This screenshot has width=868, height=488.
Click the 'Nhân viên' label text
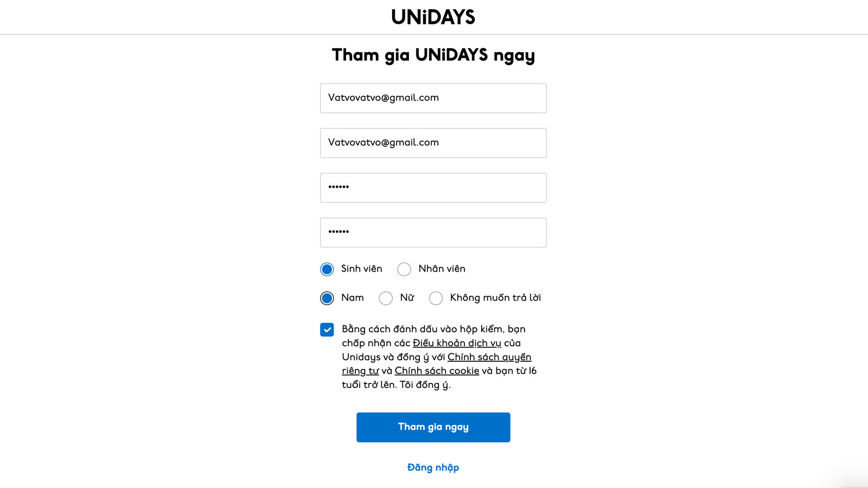(x=442, y=269)
